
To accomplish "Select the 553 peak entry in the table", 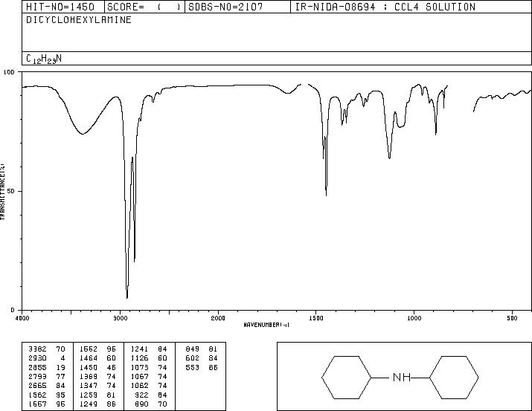I will 202,367.
